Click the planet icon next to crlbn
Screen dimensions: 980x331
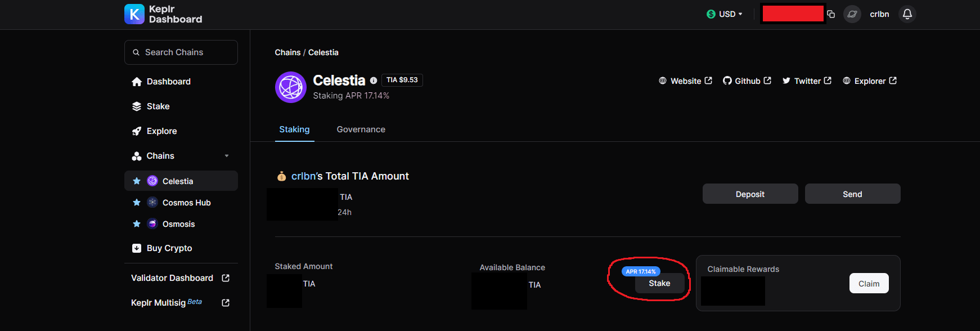point(852,14)
